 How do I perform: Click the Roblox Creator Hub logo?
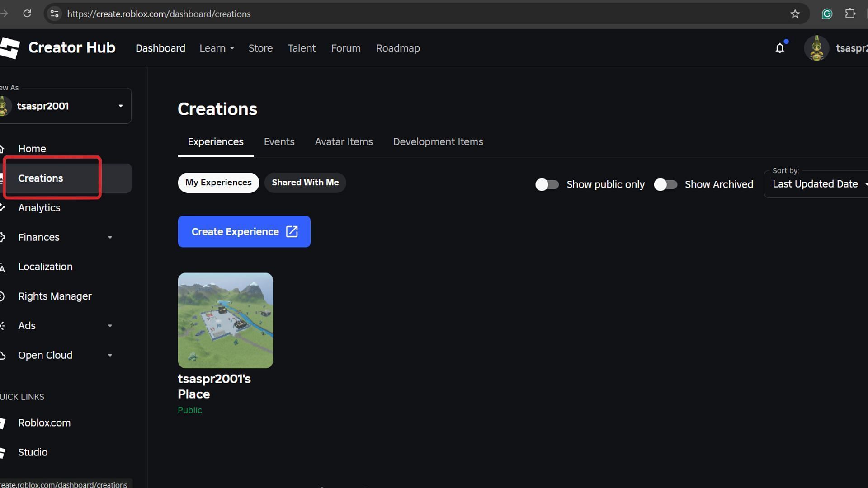click(10, 48)
